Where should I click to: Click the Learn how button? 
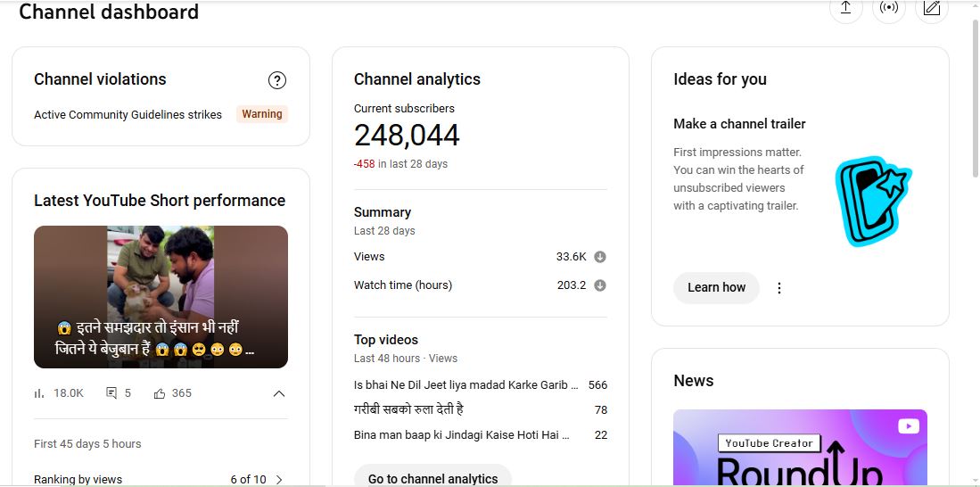point(716,287)
